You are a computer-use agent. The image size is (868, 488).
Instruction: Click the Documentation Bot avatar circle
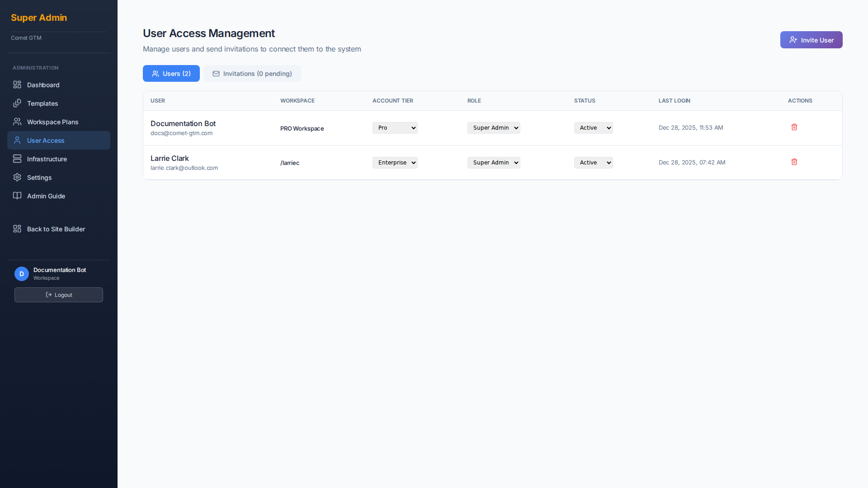click(21, 274)
